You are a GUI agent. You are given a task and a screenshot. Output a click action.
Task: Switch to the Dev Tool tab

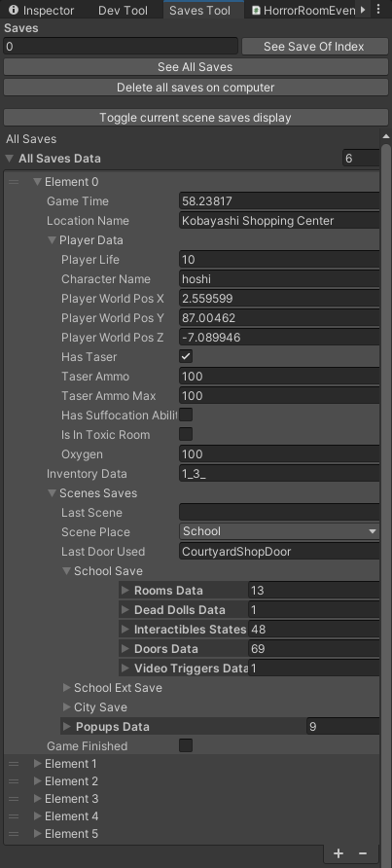coord(123,10)
